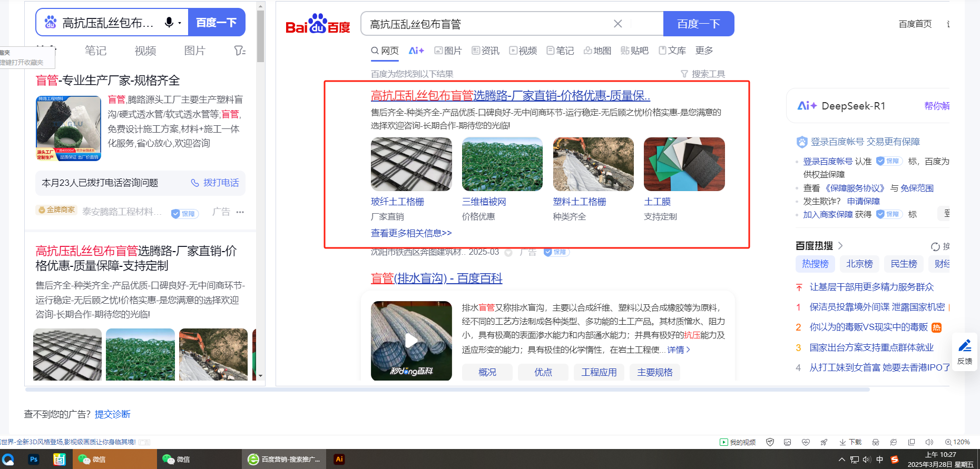
Task: Select the 民生榜 tab
Action: pos(904,264)
